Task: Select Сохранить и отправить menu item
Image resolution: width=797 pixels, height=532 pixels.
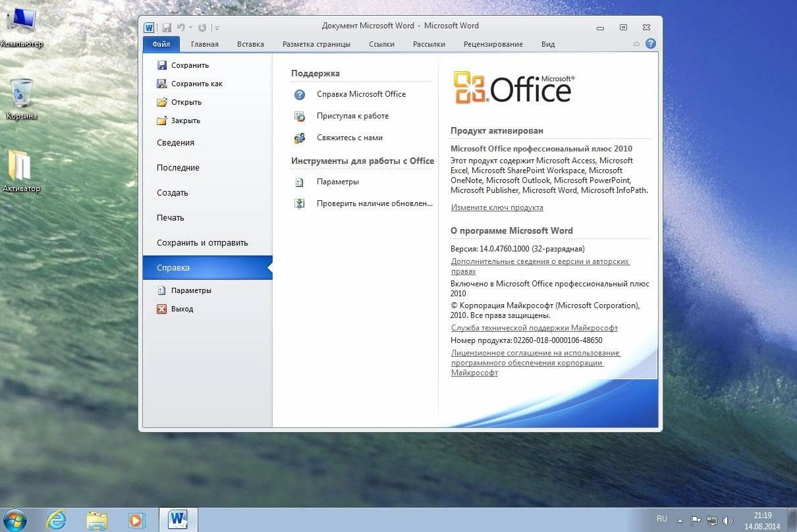Action: coord(207,243)
